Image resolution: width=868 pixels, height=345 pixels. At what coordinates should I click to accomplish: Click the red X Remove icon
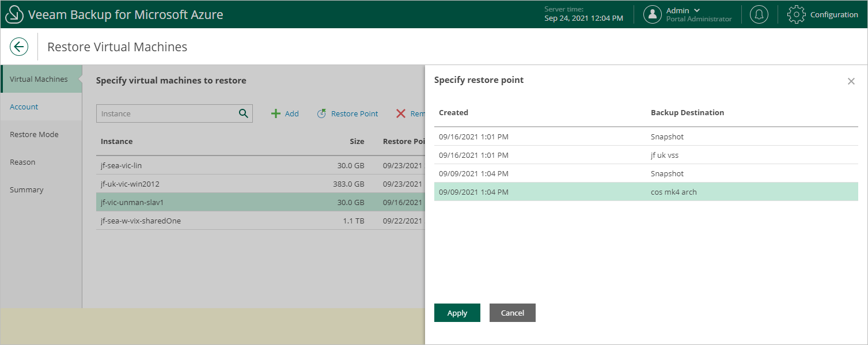coord(401,113)
